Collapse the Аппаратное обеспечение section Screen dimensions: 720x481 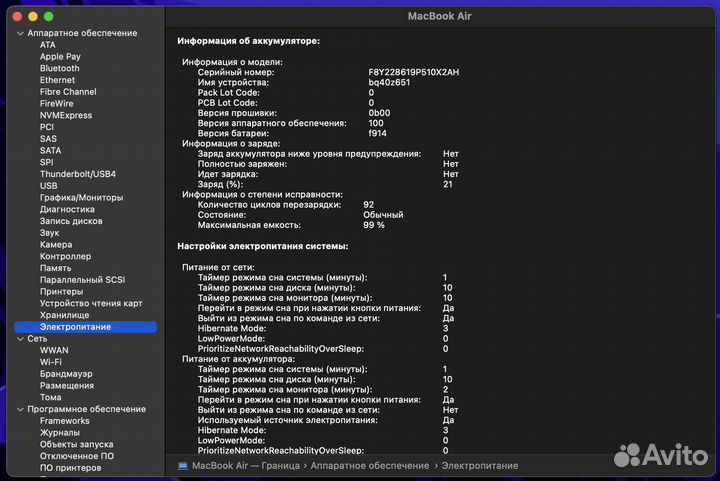point(20,34)
